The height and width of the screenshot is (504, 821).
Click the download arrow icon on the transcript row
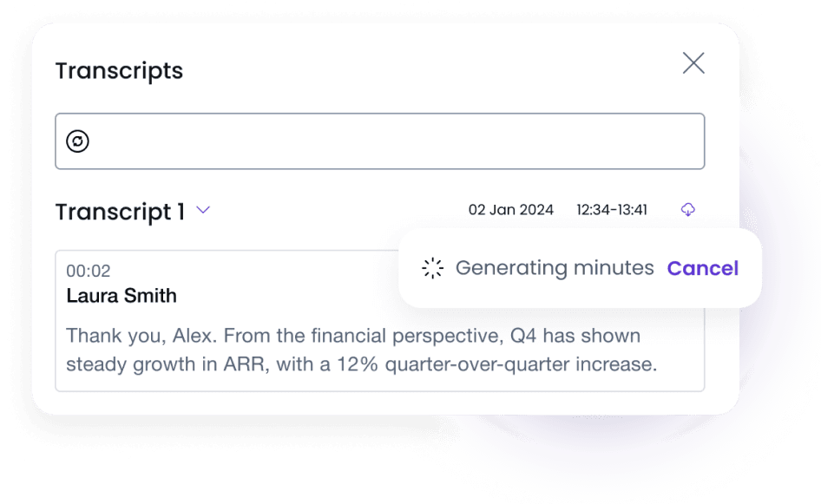click(688, 210)
